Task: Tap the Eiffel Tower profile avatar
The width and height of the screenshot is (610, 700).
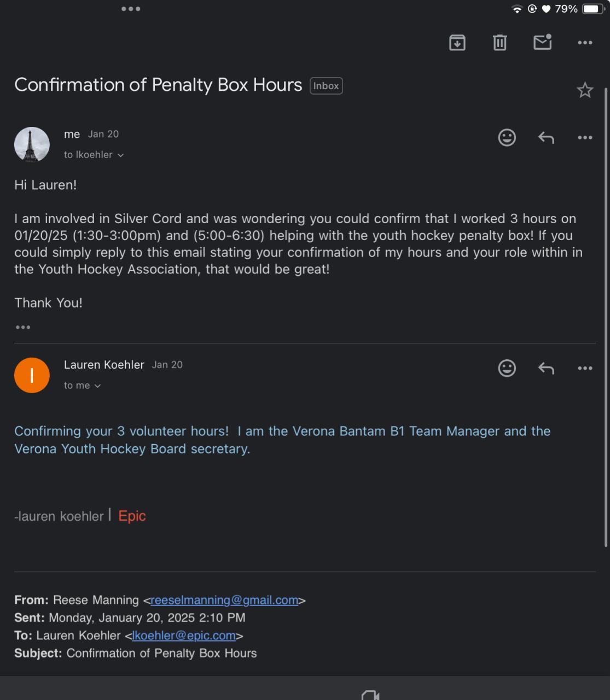Action: [32, 144]
